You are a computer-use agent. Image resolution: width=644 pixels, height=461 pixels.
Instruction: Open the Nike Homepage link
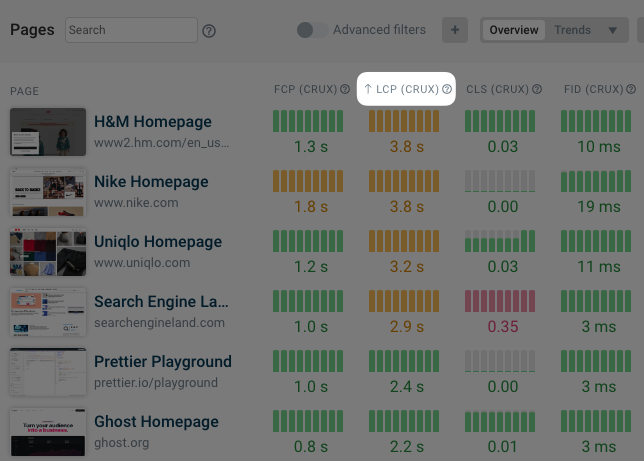(151, 182)
